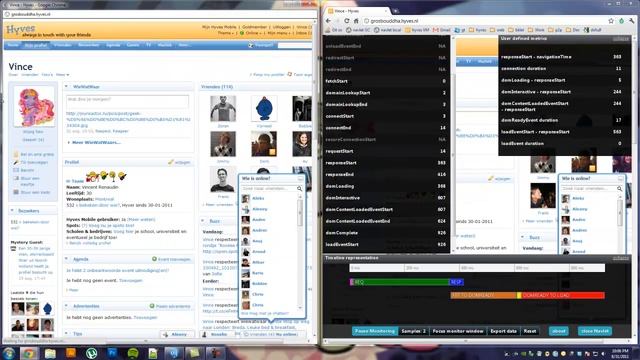
Task: Click Reset button in monitoring bar
Action: click(x=530, y=331)
